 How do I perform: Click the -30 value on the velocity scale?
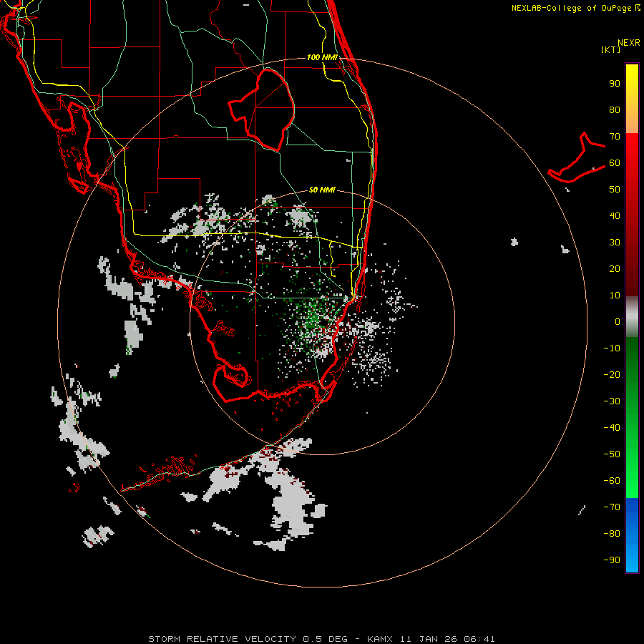[612, 401]
